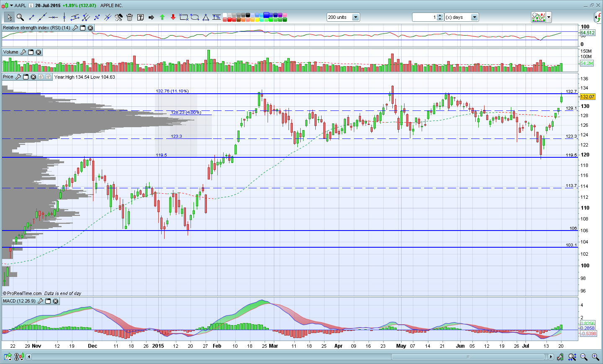
Task: Click the bottom-left chart export icon
Action: [x=8, y=357]
